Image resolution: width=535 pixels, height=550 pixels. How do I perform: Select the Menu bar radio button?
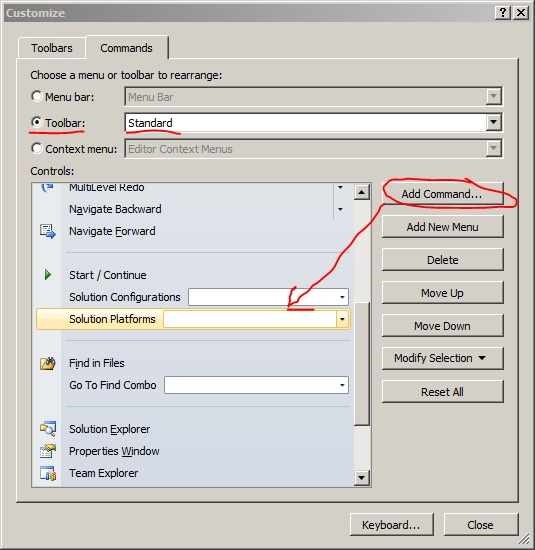click(x=37, y=96)
